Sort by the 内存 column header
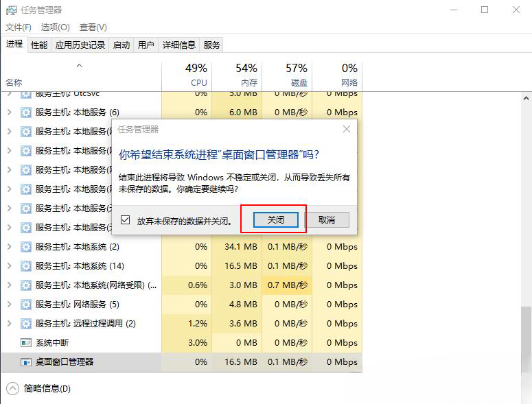 (237, 76)
